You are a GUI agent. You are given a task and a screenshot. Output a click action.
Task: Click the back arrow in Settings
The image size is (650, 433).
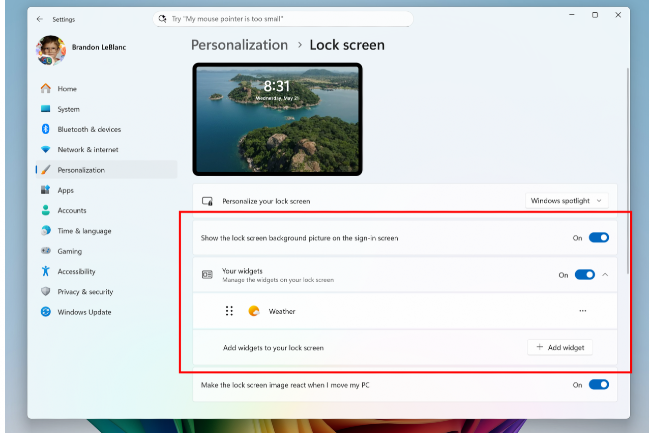[39, 19]
